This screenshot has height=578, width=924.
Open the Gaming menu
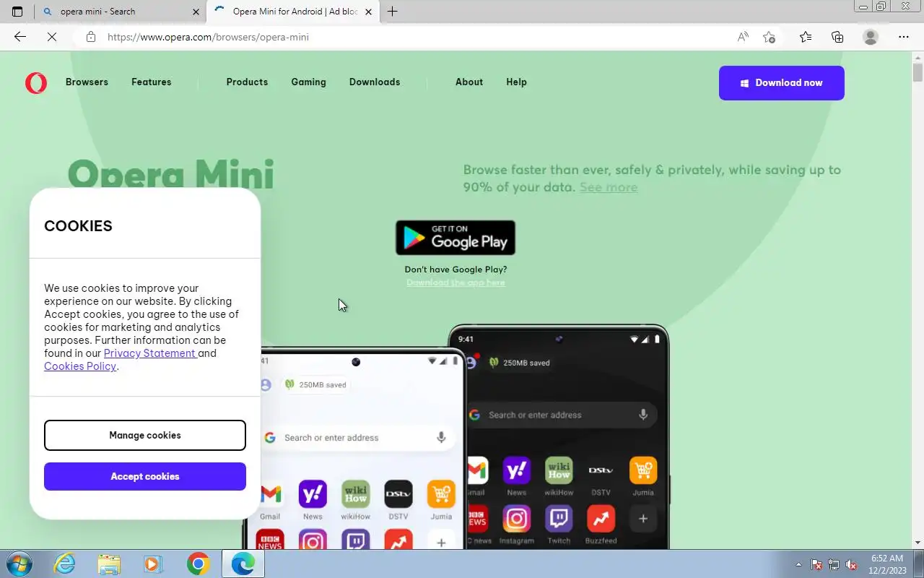coord(308,82)
